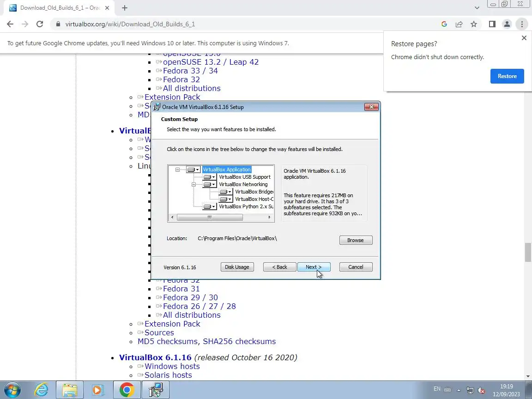Open the Sources link

[x=159, y=333]
